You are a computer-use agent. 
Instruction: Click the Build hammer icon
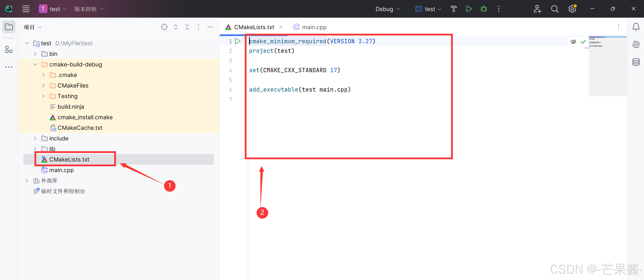point(454,9)
